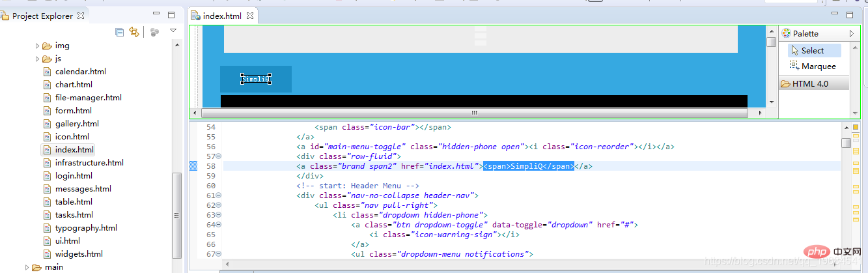
Task: Click the highlighted SimpliQ span in code
Action: 528,166
